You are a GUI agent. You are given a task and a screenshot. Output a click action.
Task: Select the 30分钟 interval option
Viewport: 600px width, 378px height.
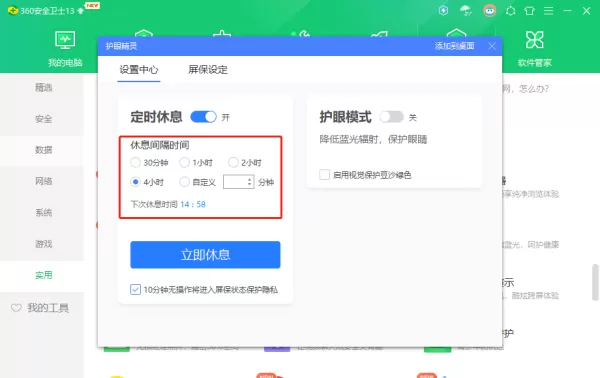click(x=135, y=162)
